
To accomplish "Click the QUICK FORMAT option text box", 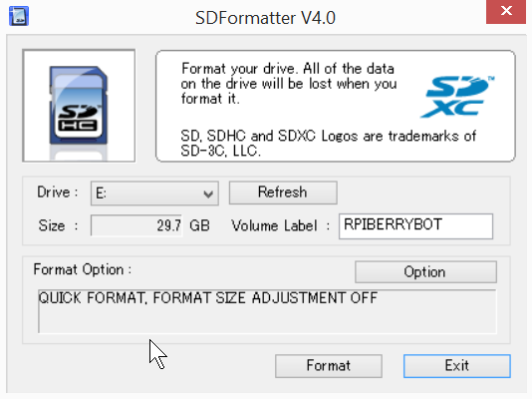I will 267,311.
